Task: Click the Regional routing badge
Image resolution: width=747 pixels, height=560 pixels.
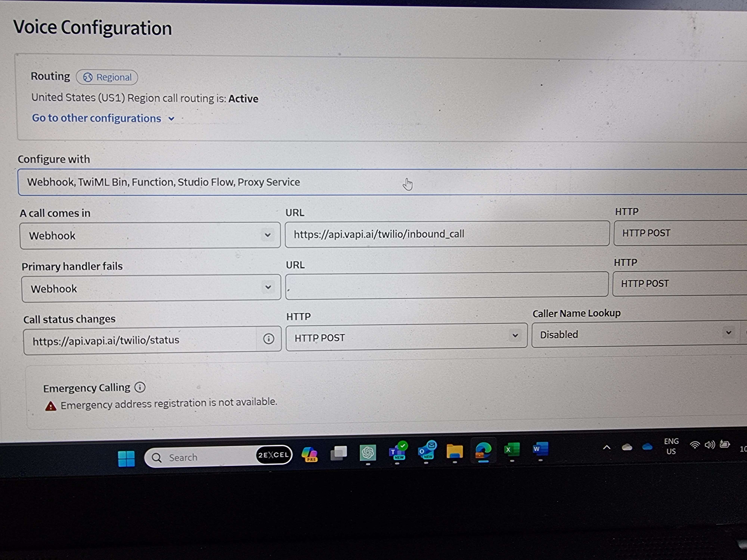Action: click(107, 77)
